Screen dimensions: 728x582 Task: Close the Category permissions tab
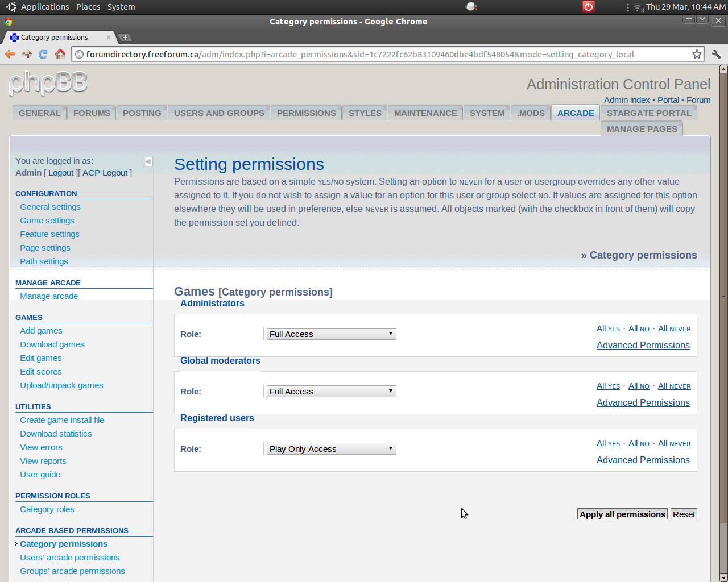pyautogui.click(x=109, y=38)
